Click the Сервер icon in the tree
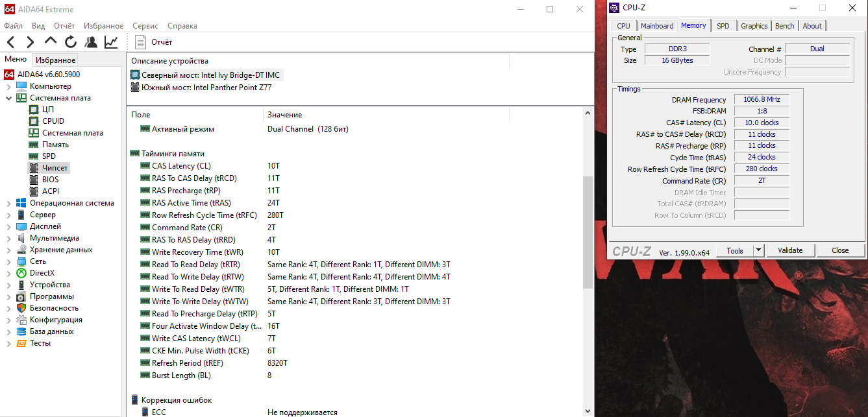This screenshot has height=417, width=868. [21, 215]
